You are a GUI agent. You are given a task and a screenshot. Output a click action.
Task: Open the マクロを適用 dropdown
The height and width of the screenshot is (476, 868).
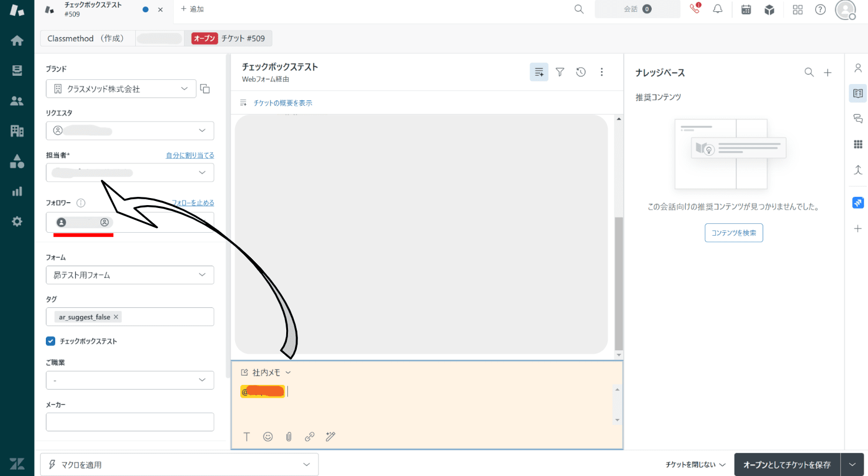pyautogui.click(x=179, y=464)
